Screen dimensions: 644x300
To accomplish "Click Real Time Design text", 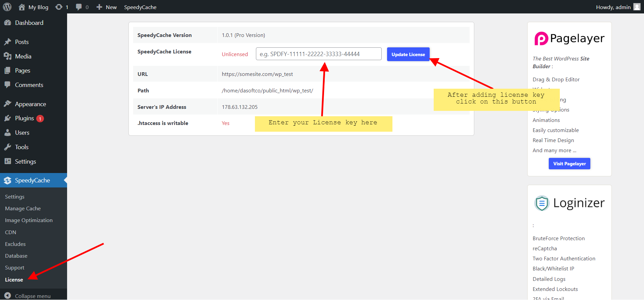I will (x=553, y=140).
